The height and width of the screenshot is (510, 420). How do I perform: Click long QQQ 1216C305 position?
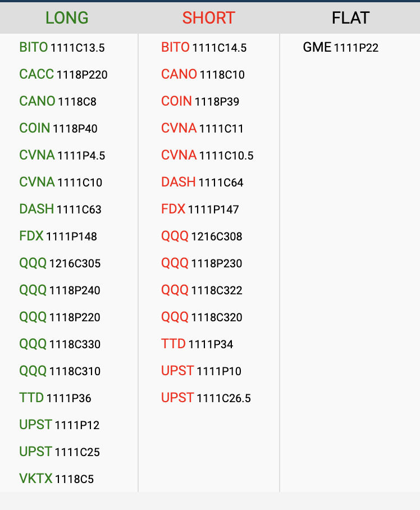tap(60, 263)
